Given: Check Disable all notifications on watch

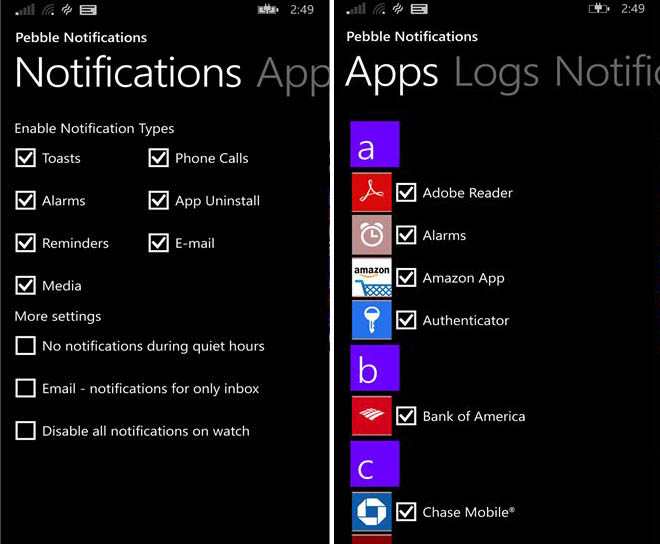Looking at the screenshot, I should pos(25,431).
